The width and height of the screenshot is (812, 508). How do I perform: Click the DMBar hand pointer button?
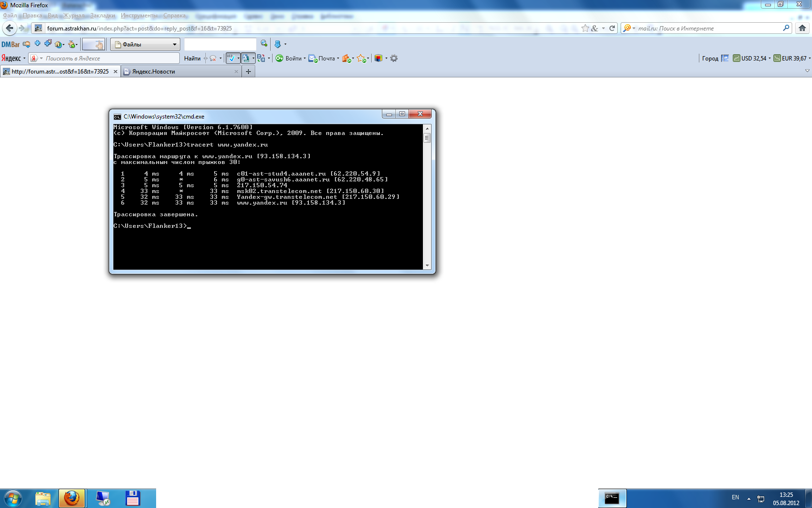(x=94, y=45)
